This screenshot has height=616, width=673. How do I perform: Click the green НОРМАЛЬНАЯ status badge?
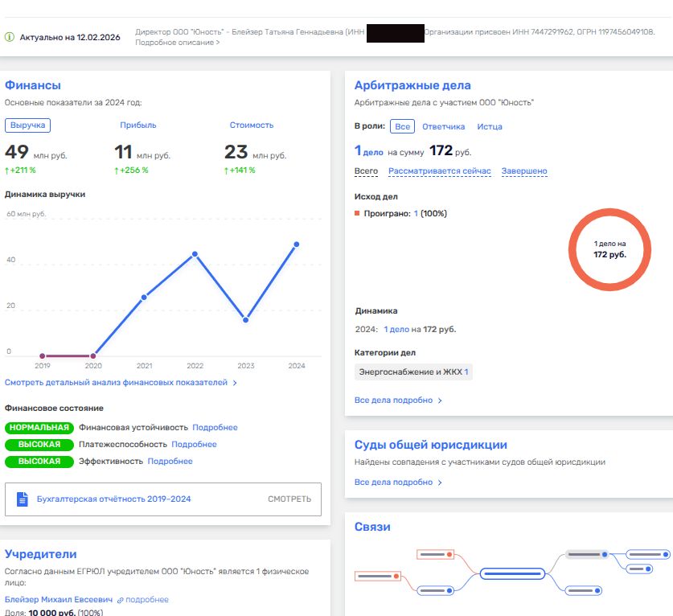click(39, 428)
